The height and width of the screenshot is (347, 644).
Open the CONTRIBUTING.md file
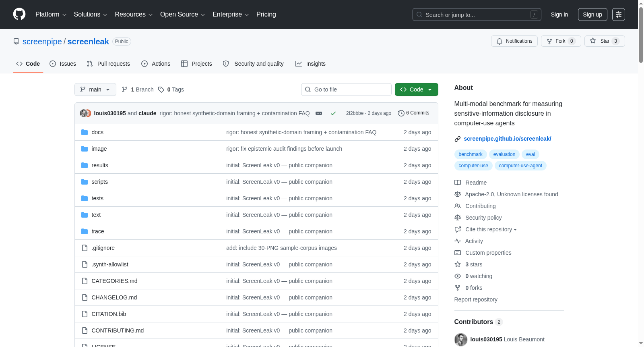coord(118,330)
